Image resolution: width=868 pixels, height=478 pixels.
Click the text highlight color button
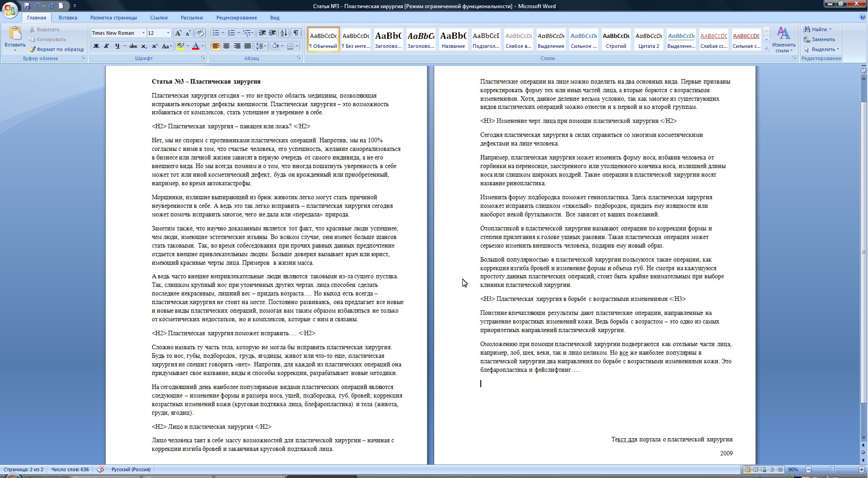[x=180, y=46]
